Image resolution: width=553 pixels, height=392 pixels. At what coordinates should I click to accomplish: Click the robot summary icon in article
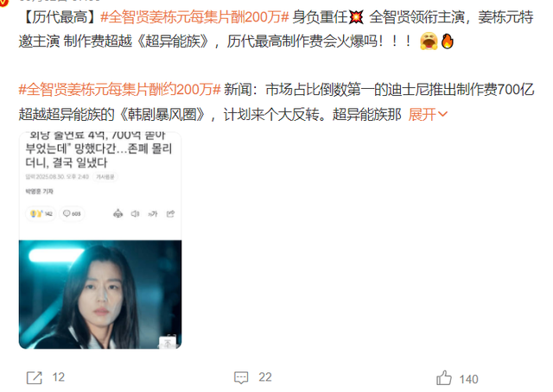[118, 213]
